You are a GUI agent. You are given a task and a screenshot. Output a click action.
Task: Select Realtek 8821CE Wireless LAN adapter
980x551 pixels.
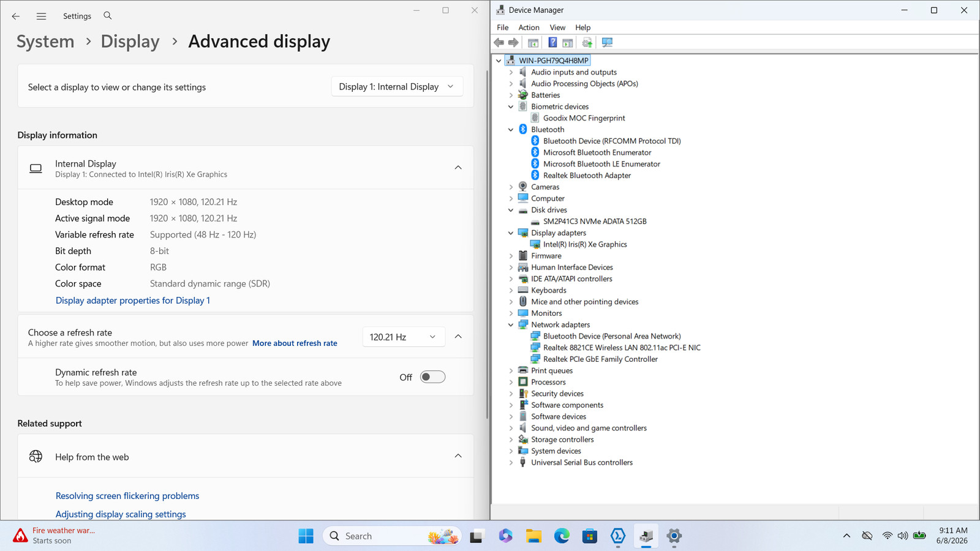622,348
